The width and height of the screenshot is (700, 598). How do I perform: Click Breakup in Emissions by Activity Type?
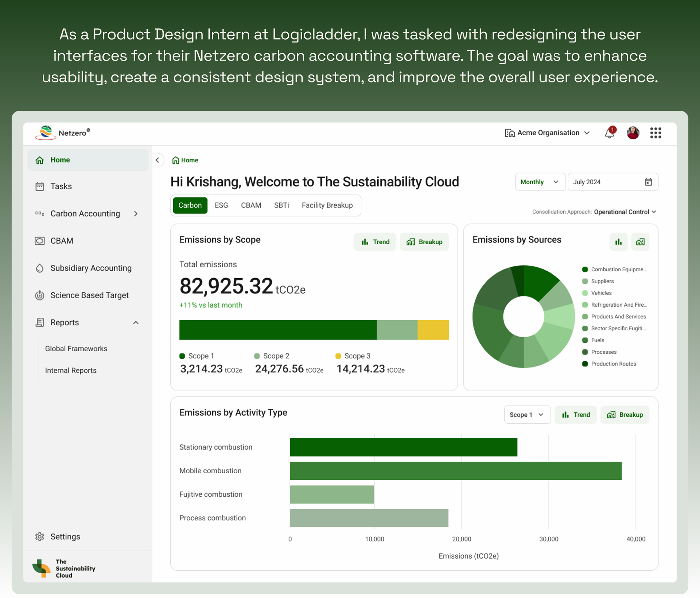click(625, 415)
